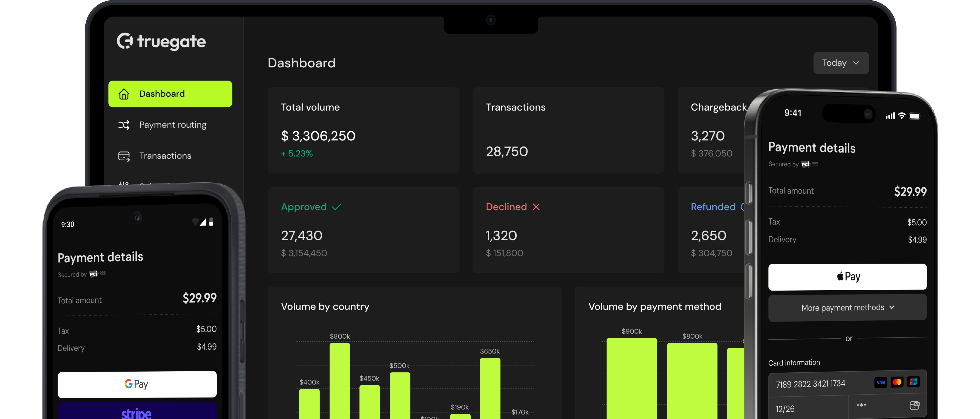Click Card information label on iPhone

pos(794,363)
